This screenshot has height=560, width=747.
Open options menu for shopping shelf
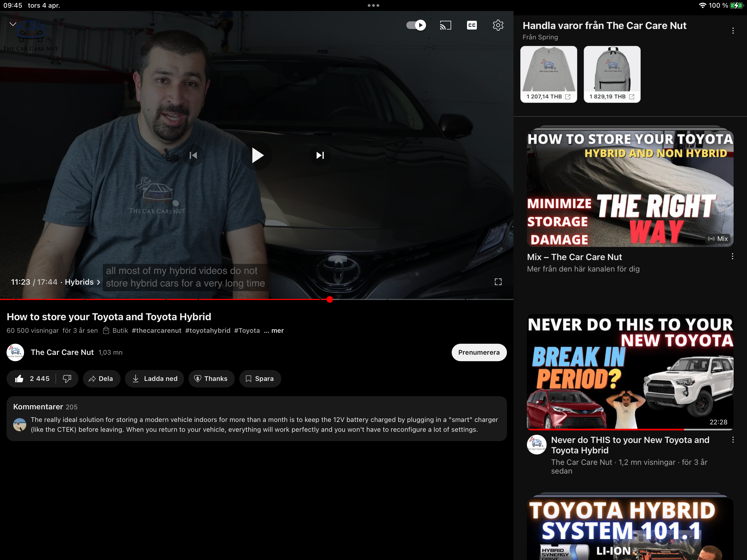click(733, 31)
